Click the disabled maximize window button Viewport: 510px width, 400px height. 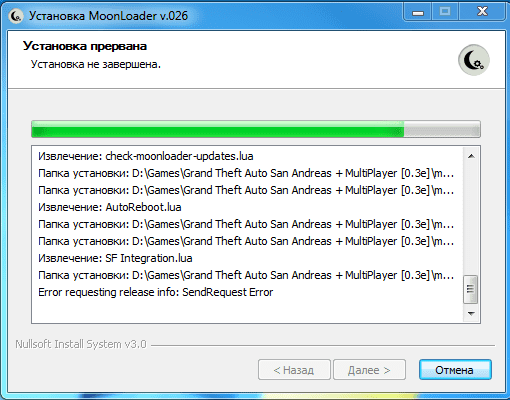tap(445, 13)
